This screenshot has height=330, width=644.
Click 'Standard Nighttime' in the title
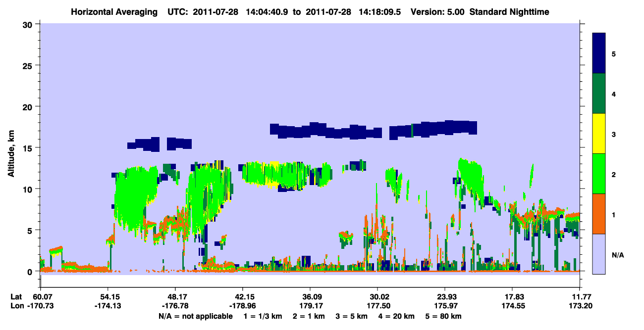point(509,12)
